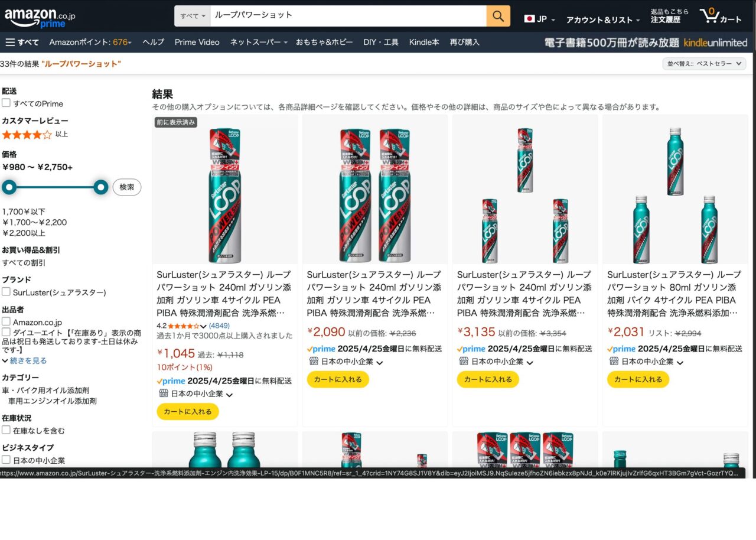Image resolution: width=756 pixels, height=540 pixels.
Task: Open the shopping cart icon
Action: pos(721,17)
